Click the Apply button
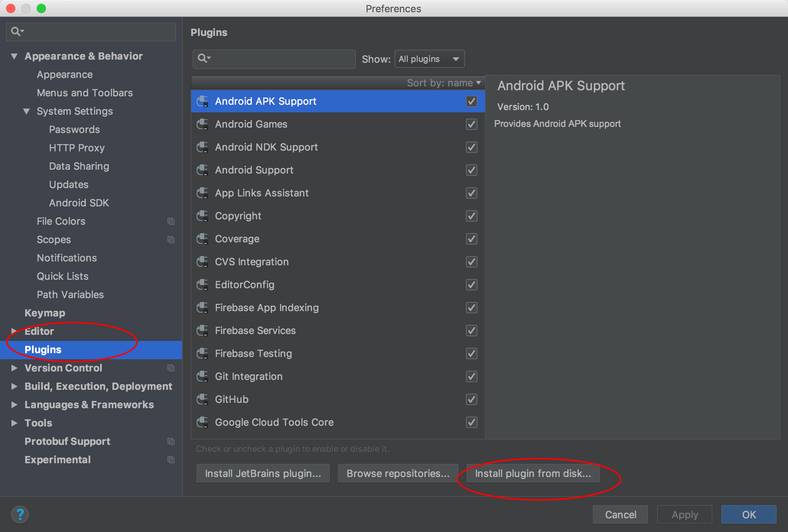Image resolution: width=788 pixels, height=532 pixels. pyautogui.click(x=685, y=514)
